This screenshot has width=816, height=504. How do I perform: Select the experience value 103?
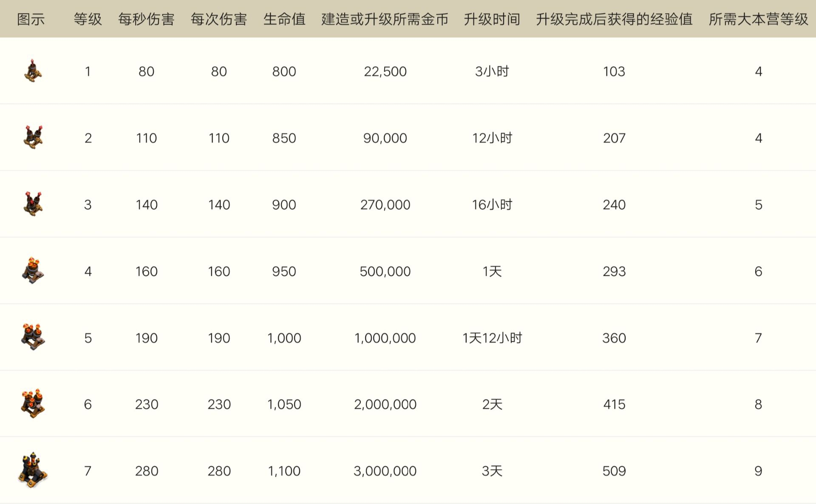tap(614, 71)
